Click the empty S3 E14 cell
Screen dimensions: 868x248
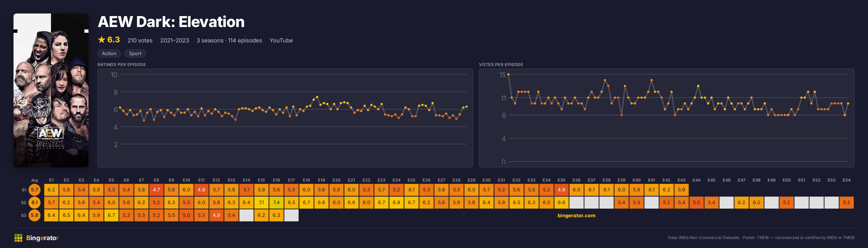246,215
